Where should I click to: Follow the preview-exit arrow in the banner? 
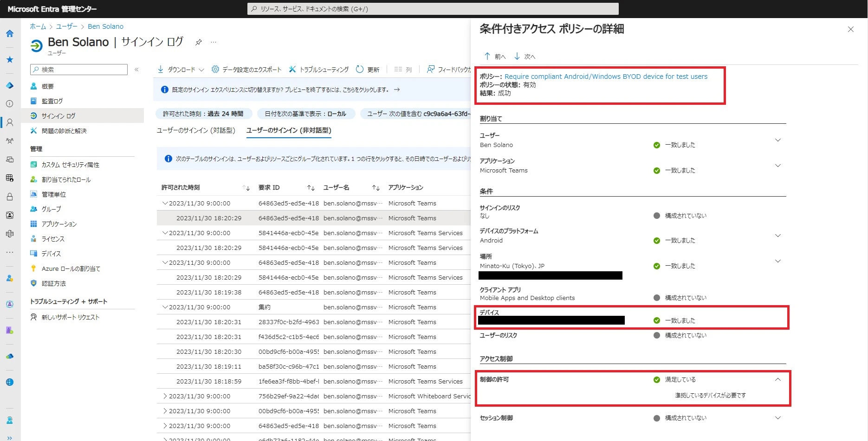(x=397, y=89)
